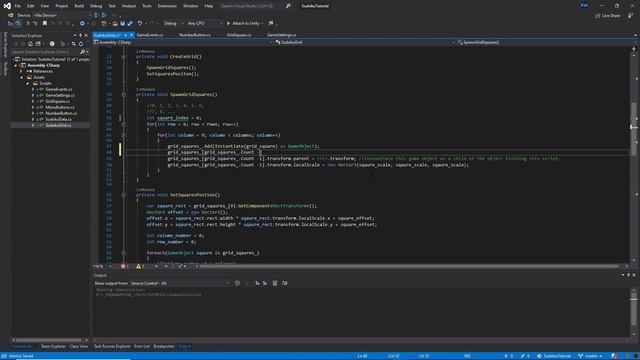Switch to Team Explorer panel tab
The height and width of the screenshot is (360, 640).
click(x=53, y=346)
